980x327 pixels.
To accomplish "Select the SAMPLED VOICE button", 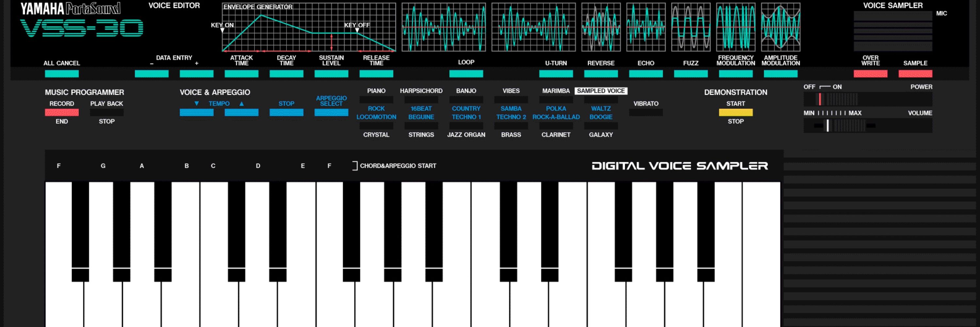I will 601,100.
